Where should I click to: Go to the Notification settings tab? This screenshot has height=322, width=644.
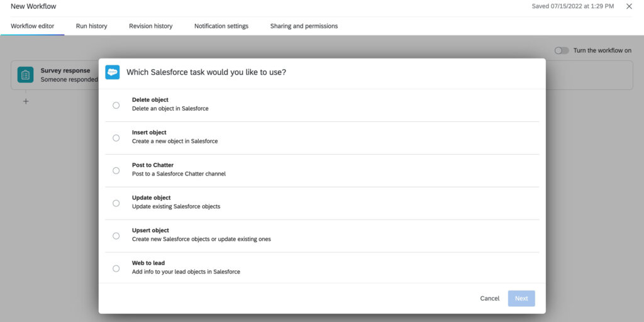pos(221,26)
